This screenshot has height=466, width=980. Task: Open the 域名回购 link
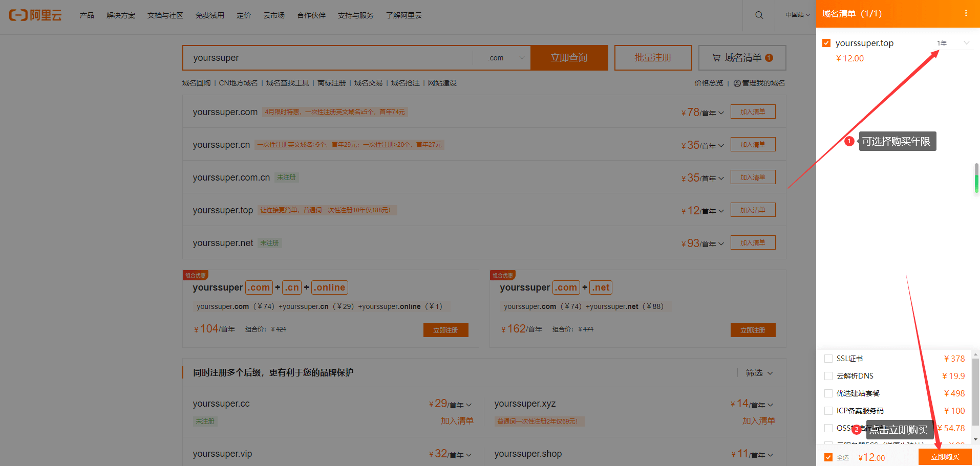pos(197,83)
